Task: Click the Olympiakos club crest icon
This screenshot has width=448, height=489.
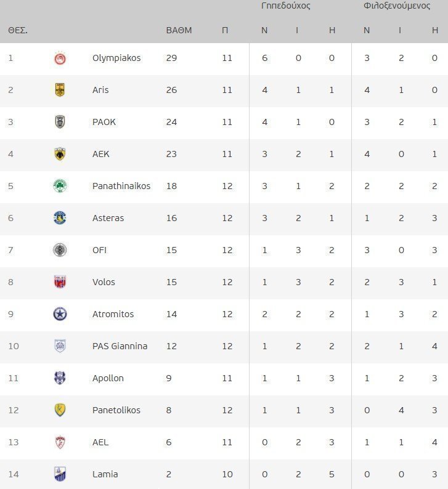Action: [x=60, y=59]
